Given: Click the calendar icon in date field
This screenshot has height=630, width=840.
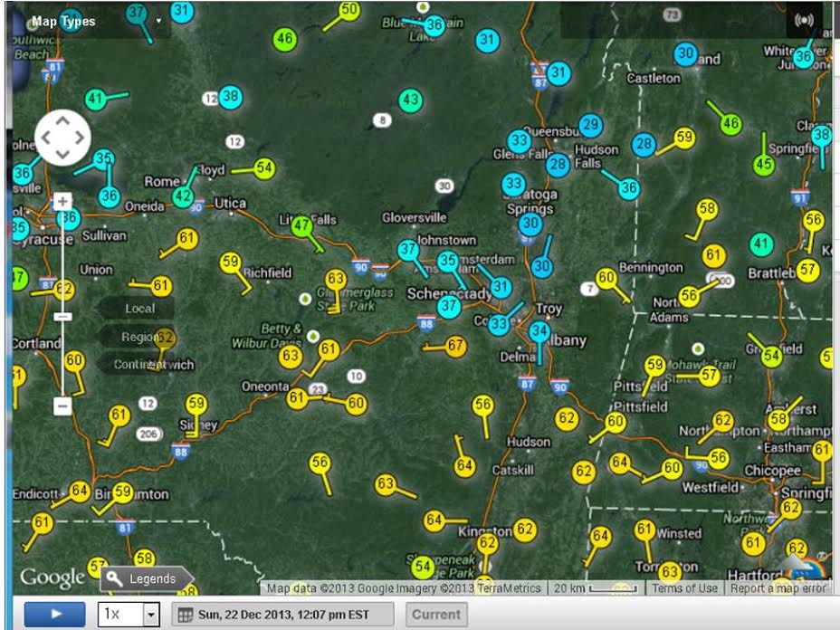Looking at the screenshot, I should pyautogui.click(x=185, y=615).
